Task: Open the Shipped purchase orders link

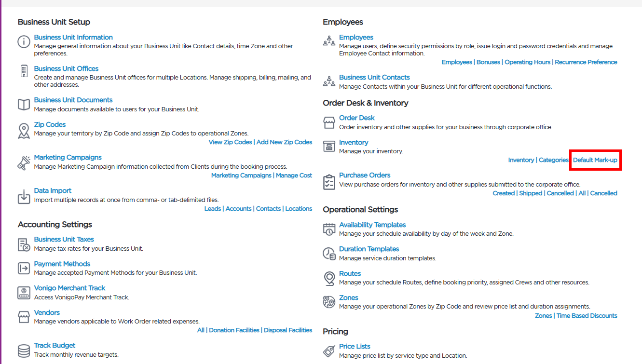Action: coord(531,193)
